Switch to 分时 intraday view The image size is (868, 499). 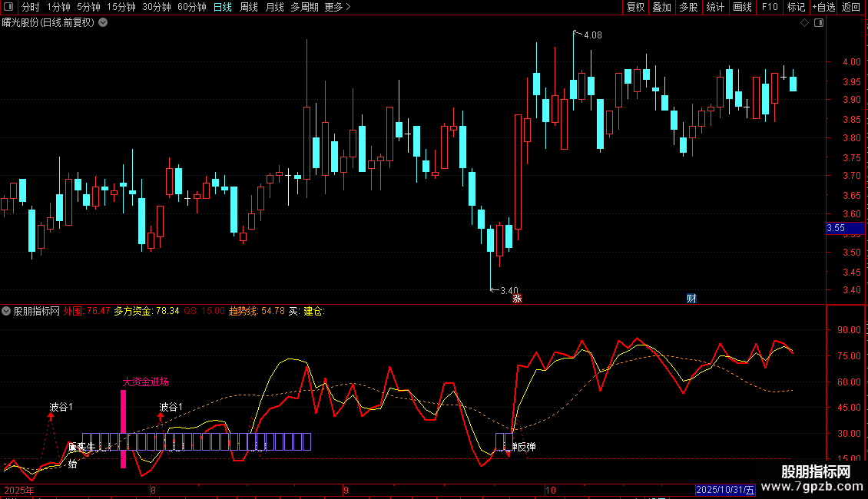coord(31,7)
